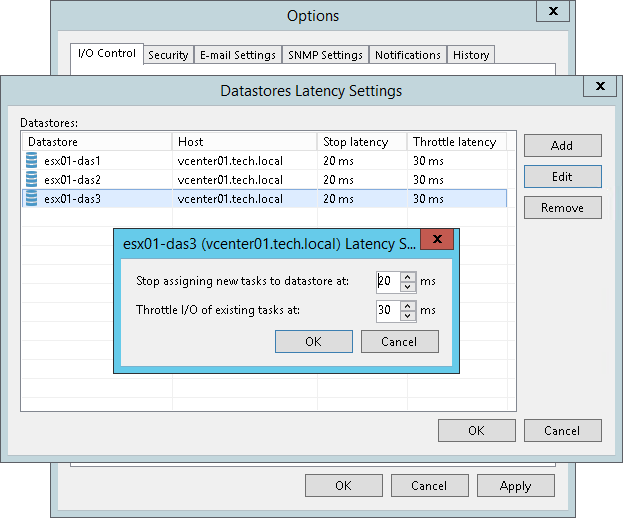Switch to the SNMP Settings tab
Screen dimensions: 623x518
point(325,55)
